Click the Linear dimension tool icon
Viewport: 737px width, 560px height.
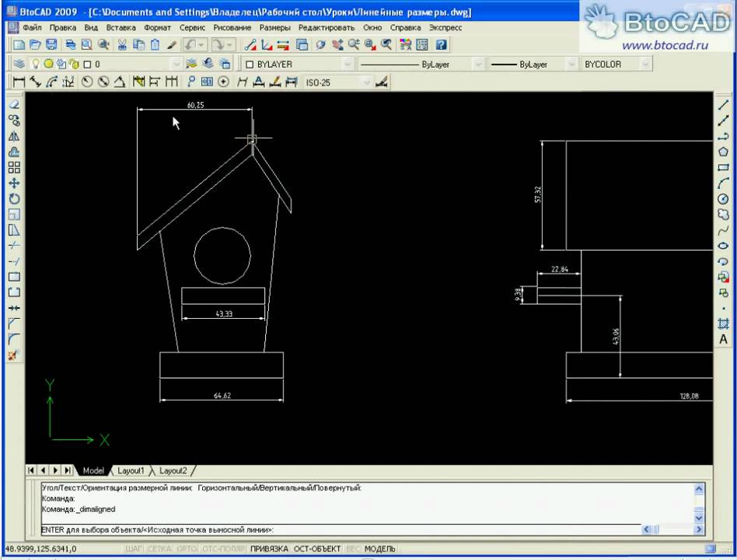click(x=17, y=82)
